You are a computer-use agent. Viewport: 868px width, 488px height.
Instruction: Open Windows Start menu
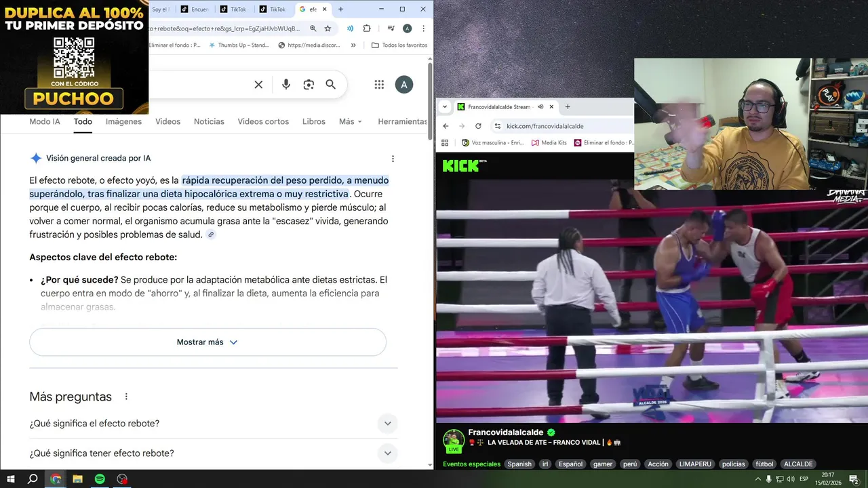click(10, 479)
